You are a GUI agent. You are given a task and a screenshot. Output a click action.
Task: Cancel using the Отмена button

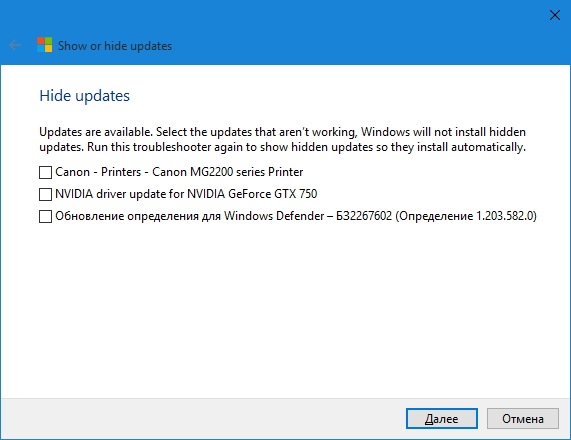pos(523,419)
